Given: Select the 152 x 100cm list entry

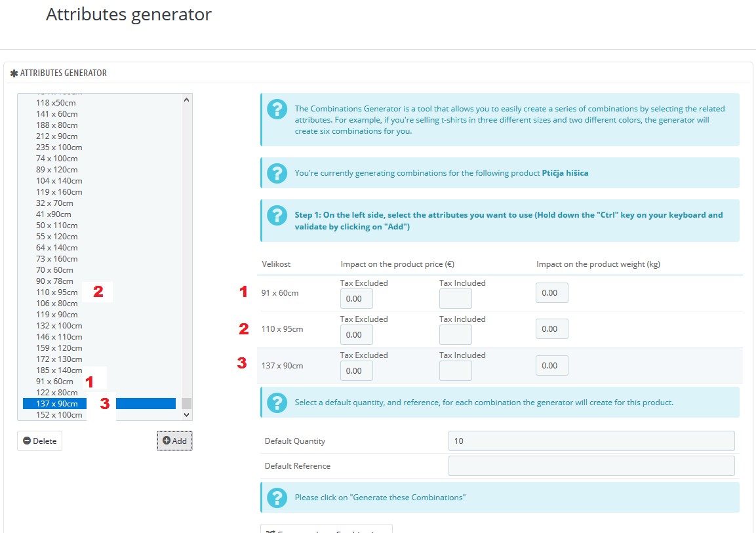Looking at the screenshot, I should tap(59, 414).
